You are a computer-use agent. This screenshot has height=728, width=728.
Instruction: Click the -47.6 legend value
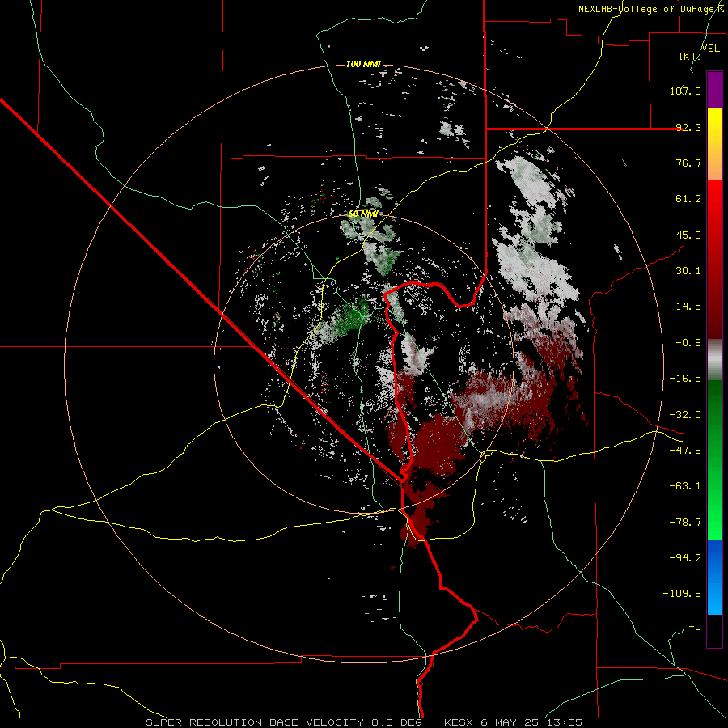(x=685, y=451)
